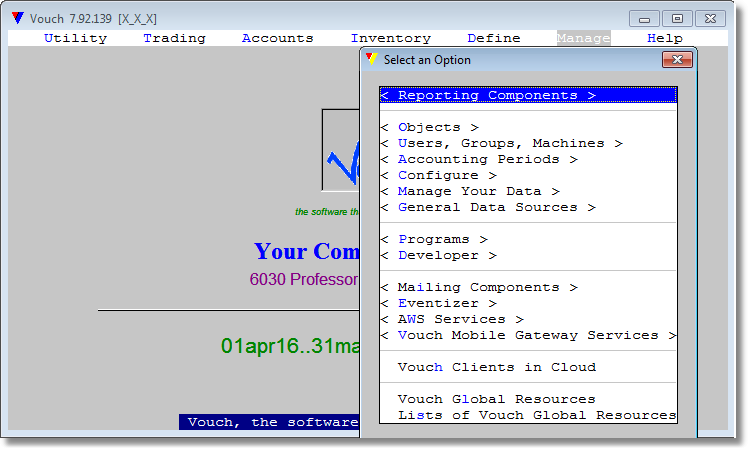The width and height of the screenshot is (748, 450).
Task: Open the Mailing Components submenu
Action: click(x=528, y=287)
